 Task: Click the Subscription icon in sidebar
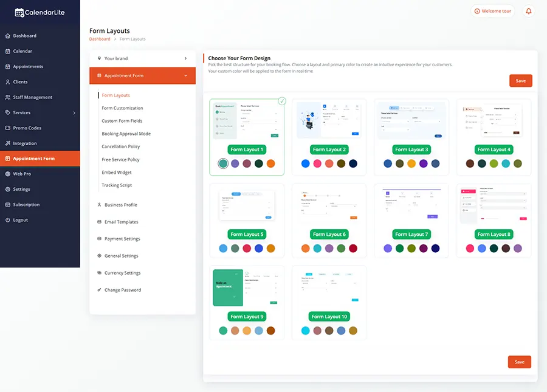coord(8,205)
